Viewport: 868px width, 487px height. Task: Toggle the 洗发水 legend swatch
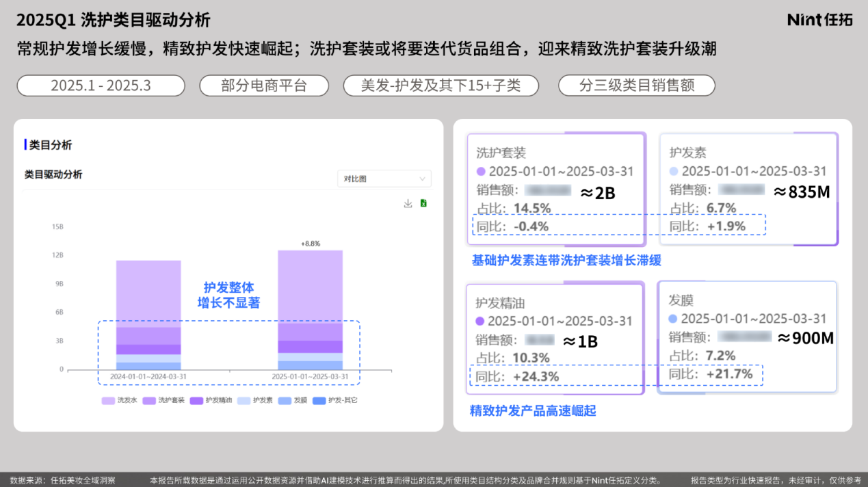pos(108,400)
